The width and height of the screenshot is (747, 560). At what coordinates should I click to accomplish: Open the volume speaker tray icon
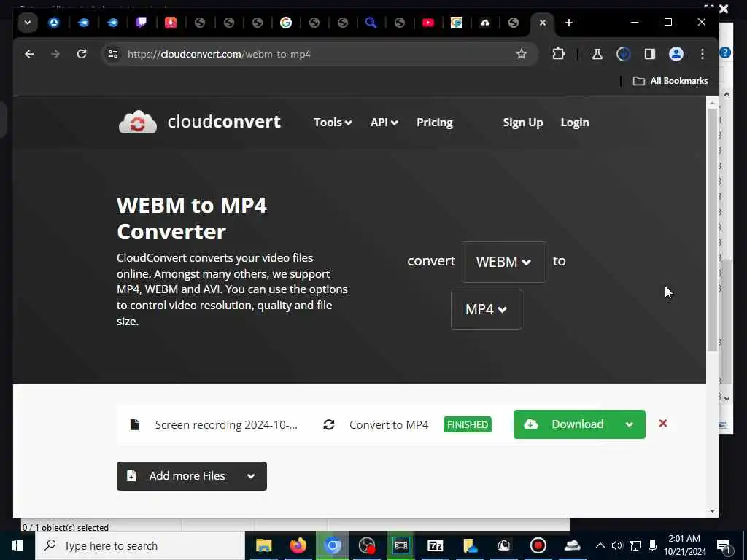(x=617, y=545)
